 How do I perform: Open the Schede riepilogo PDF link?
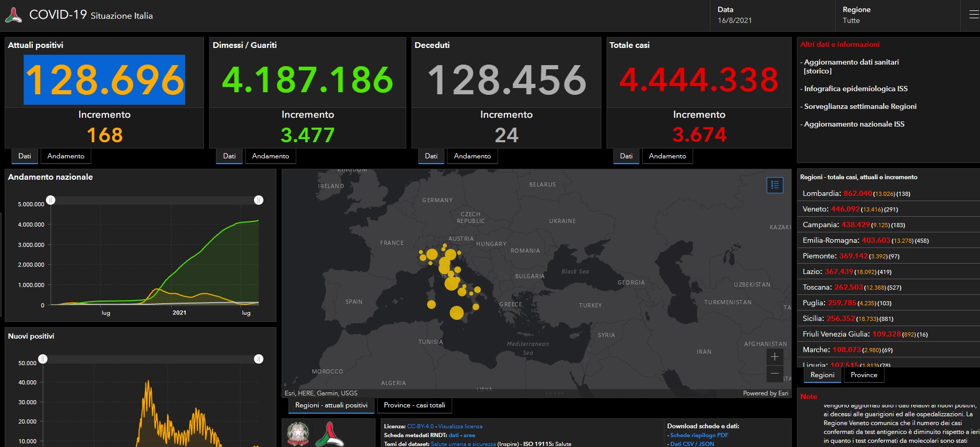(x=699, y=435)
